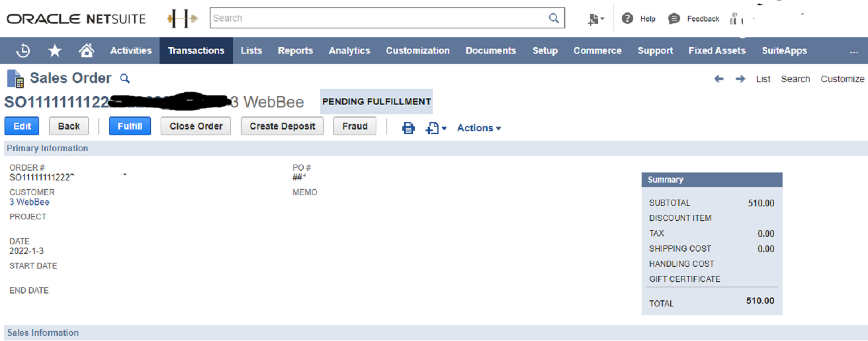Open the Make Copy document dropdown
This screenshot has width=868, height=341.
click(x=436, y=128)
